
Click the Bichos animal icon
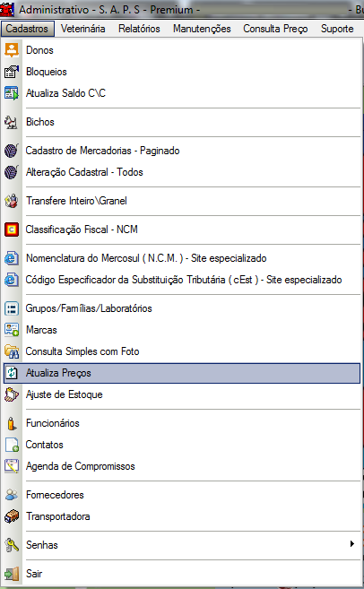click(x=12, y=122)
